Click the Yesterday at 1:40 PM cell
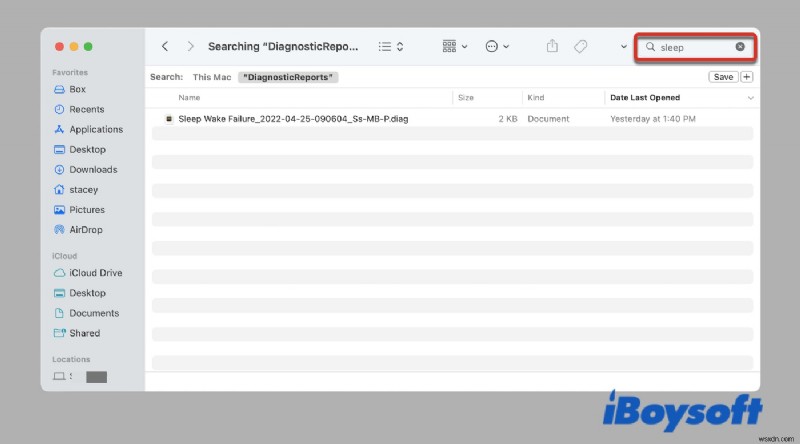 653,119
